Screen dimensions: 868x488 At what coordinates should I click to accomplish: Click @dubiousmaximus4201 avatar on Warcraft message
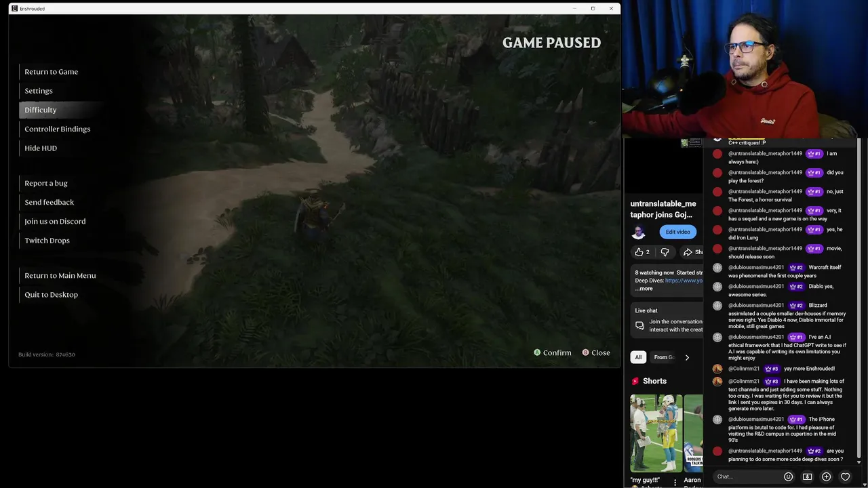tap(717, 268)
